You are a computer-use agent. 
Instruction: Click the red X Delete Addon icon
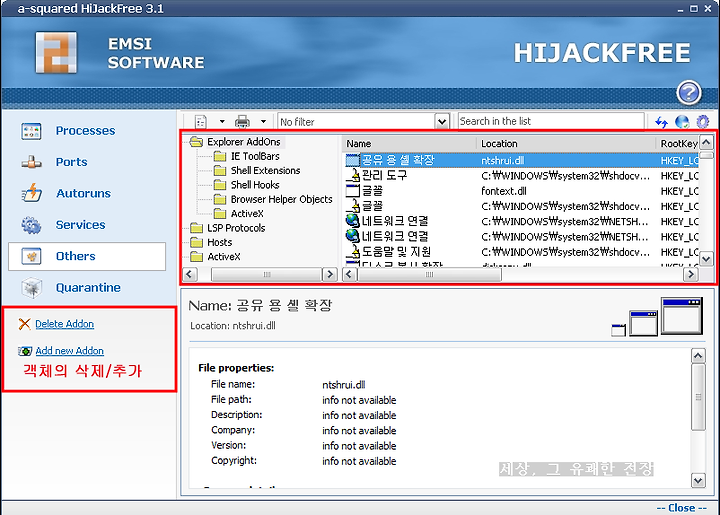(x=24, y=324)
